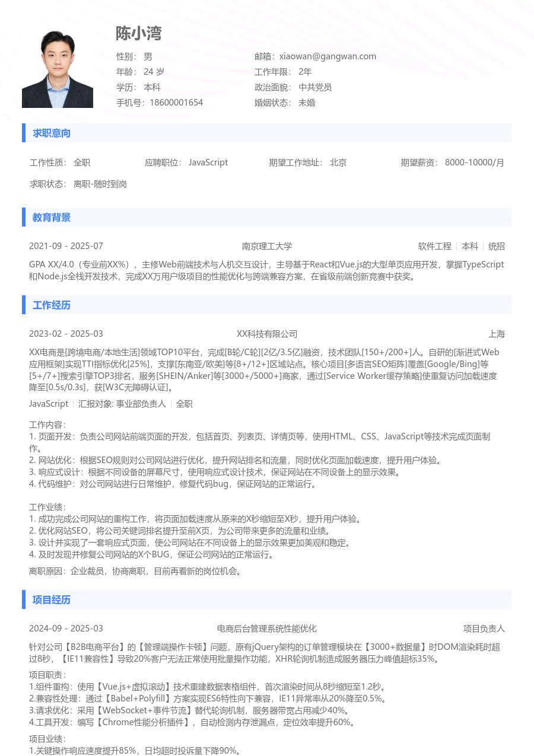Click the 项目经历 section title
Image resolution: width=534 pixels, height=756 pixels.
pos(51,599)
